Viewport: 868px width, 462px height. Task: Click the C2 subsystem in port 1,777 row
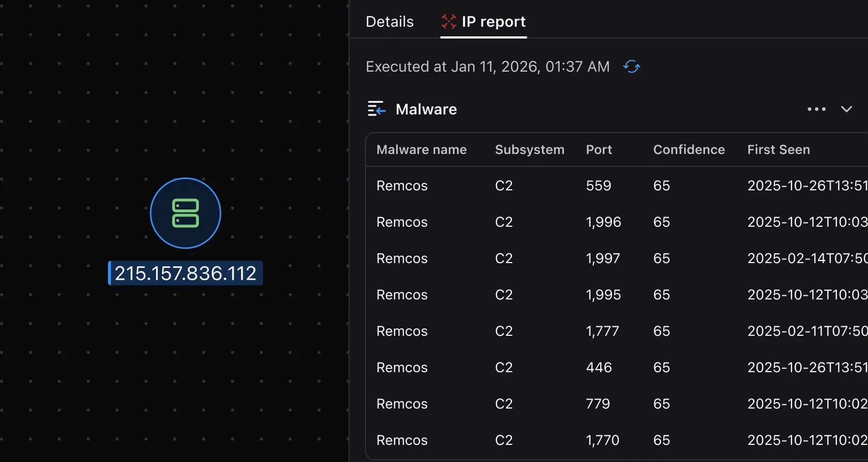click(503, 331)
